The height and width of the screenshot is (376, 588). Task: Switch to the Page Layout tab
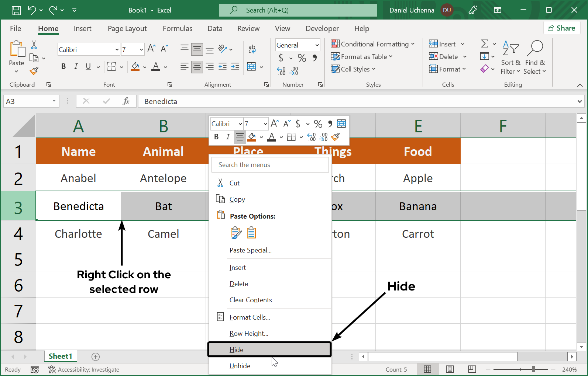pos(127,28)
